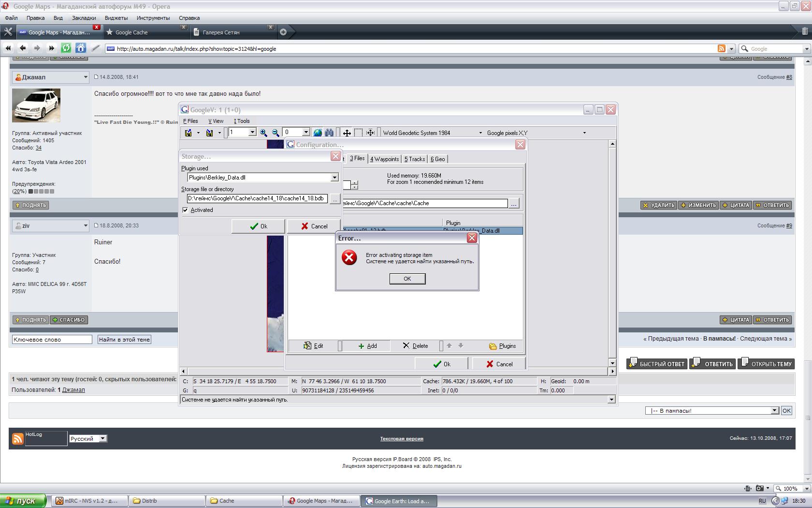Click the Opera home button

click(x=81, y=48)
